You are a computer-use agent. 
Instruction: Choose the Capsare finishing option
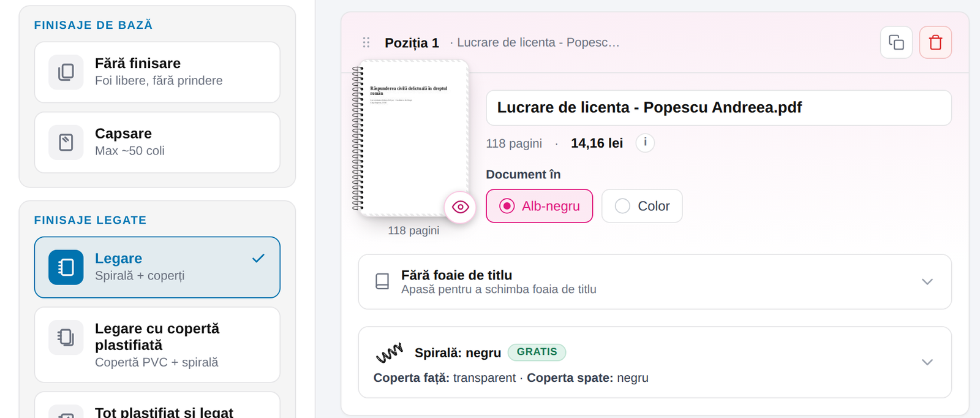click(157, 142)
